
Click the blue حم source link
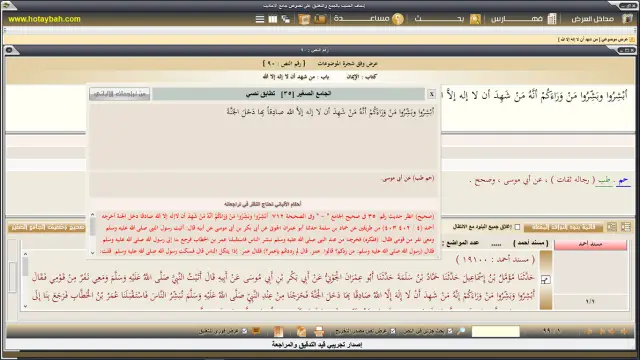623,180
